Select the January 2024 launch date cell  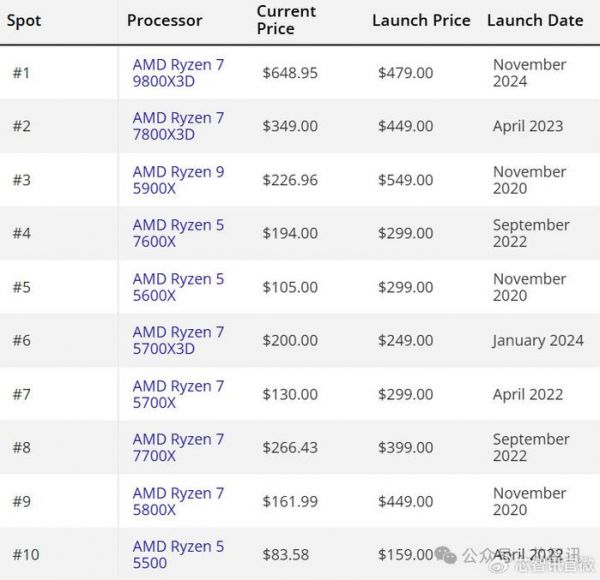(x=537, y=340)
